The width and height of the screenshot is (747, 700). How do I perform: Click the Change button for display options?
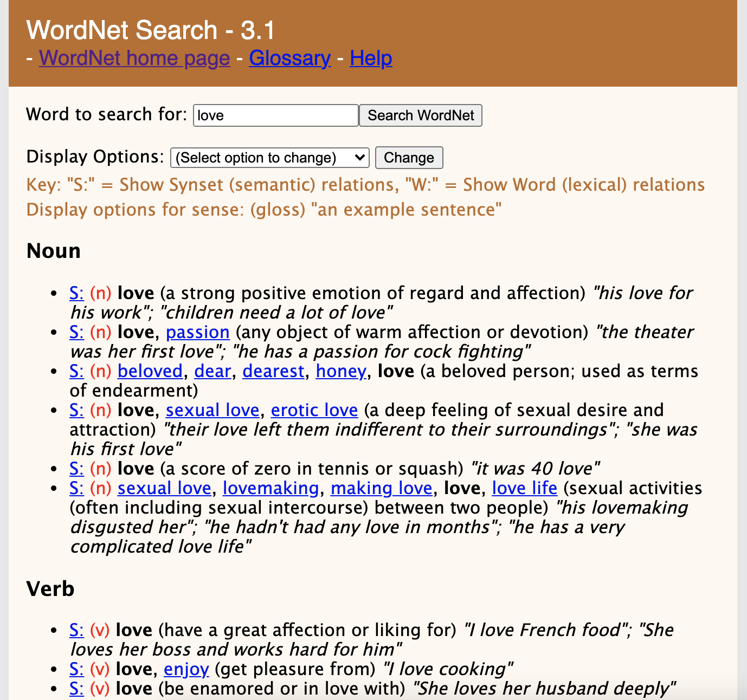pyautogui.click(x=409, y=157)
